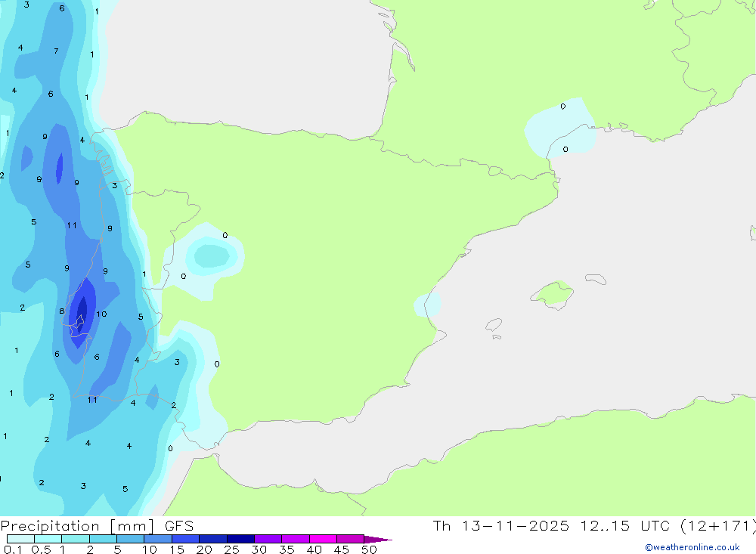Click the 45–50 mm legend color swatch
Image resolution: width=756 pixels, height=554 pixels.
[350, 539]
